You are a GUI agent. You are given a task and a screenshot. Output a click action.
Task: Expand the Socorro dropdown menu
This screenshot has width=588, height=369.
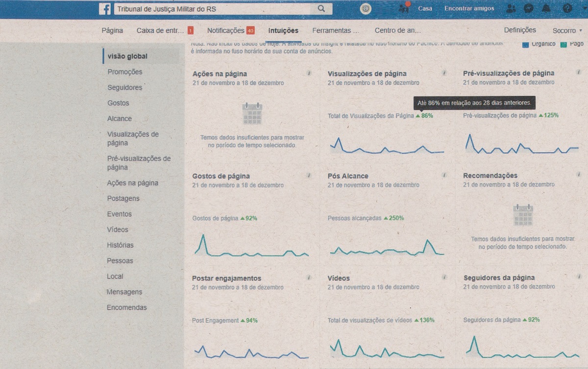pyautogui.click(x=567, y=30)
